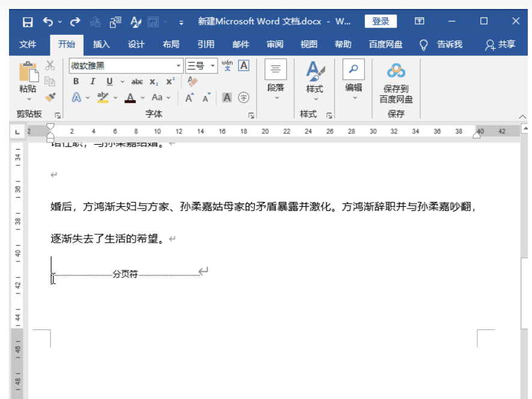
Task: Apply the red font color swatch
Action: (x=130, y=97)
